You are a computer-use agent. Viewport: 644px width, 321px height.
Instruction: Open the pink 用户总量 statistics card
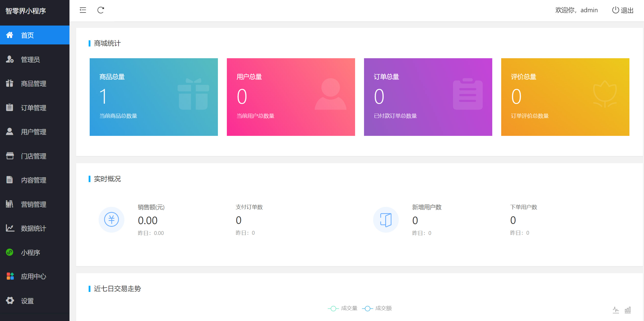click(x=291, y=97)
